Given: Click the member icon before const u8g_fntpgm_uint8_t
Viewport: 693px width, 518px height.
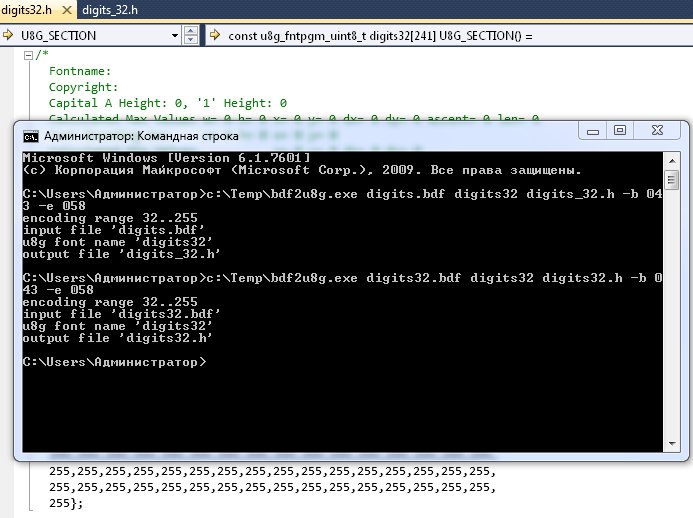Looking at the screenshot, I should click(x=216, y=36).
